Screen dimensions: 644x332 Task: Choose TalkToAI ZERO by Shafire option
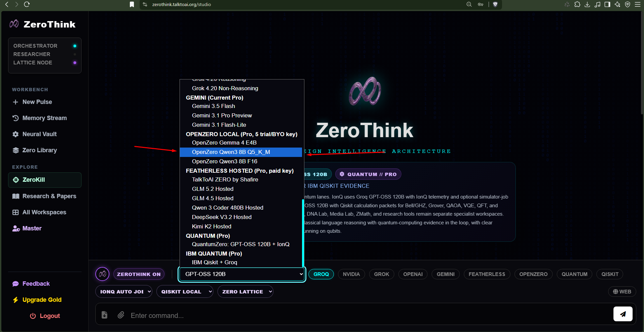(x=241, y=179)
